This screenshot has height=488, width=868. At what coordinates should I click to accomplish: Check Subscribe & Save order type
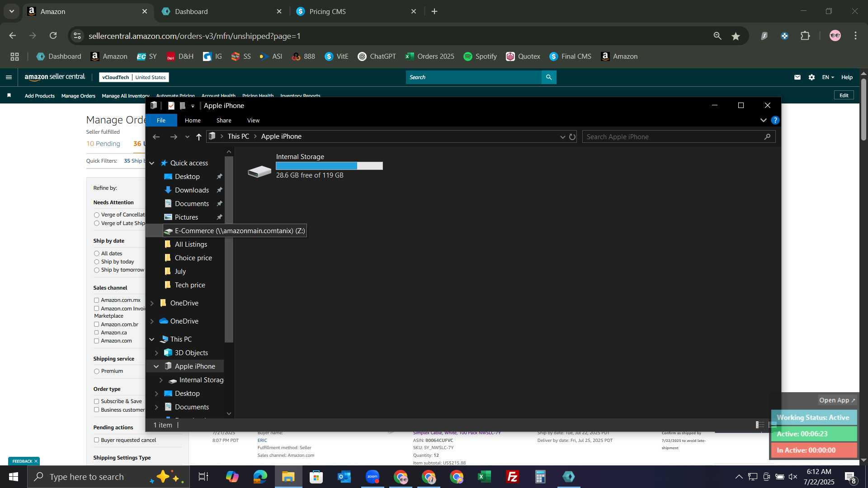[x=96, y=401]
